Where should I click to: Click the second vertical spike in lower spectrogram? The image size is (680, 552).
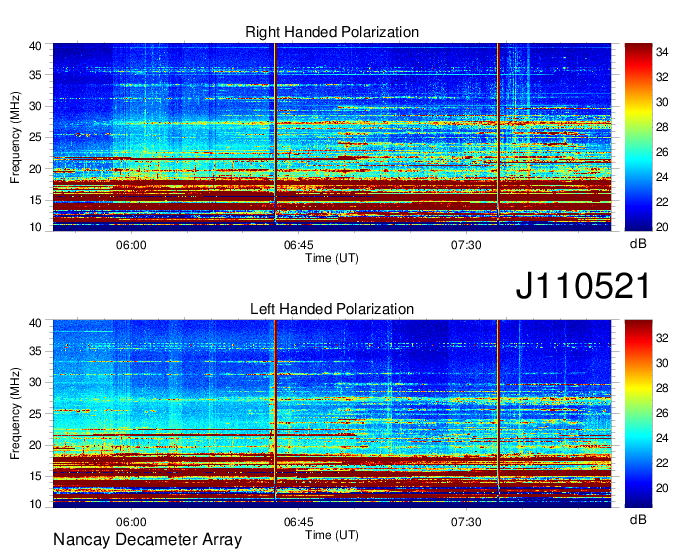click(498, 410)
